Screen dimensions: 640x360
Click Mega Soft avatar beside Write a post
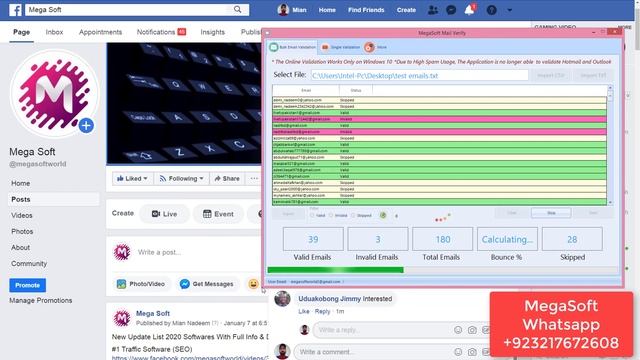122,252
